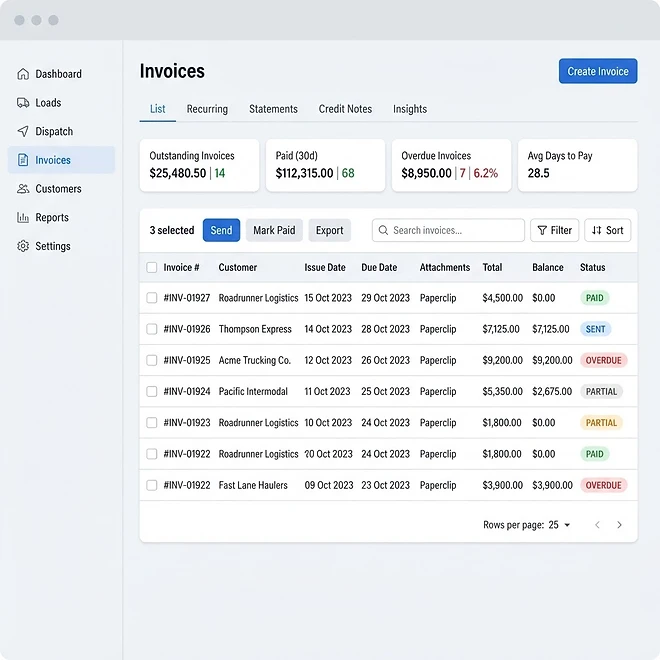660x660 pixels.
Task: Click the Reports bar-chart icon
Action: pos(23,217)
